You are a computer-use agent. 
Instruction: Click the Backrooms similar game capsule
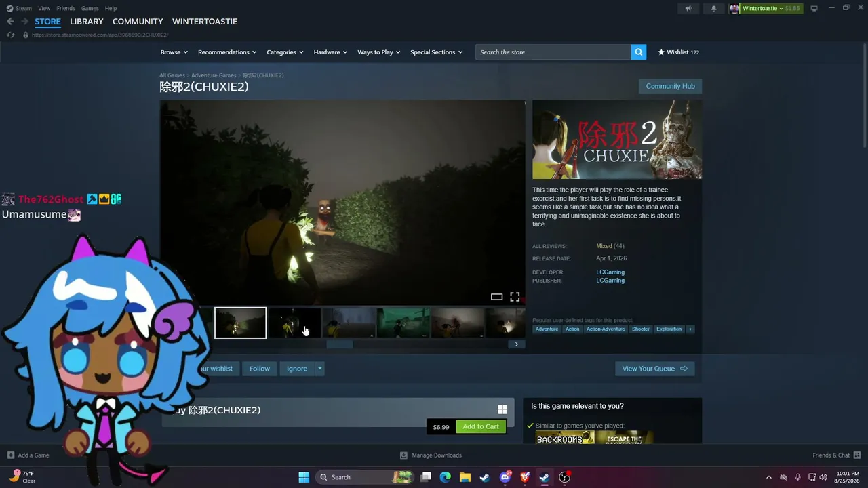[565, 438]
